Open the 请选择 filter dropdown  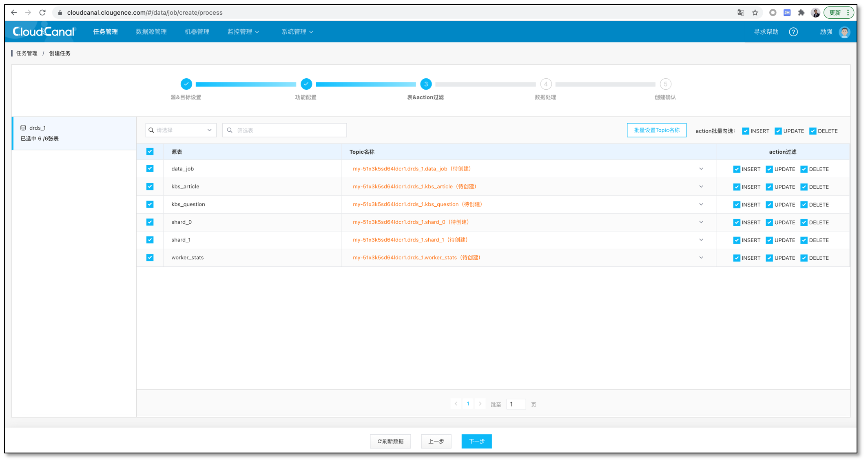(181, 130)
